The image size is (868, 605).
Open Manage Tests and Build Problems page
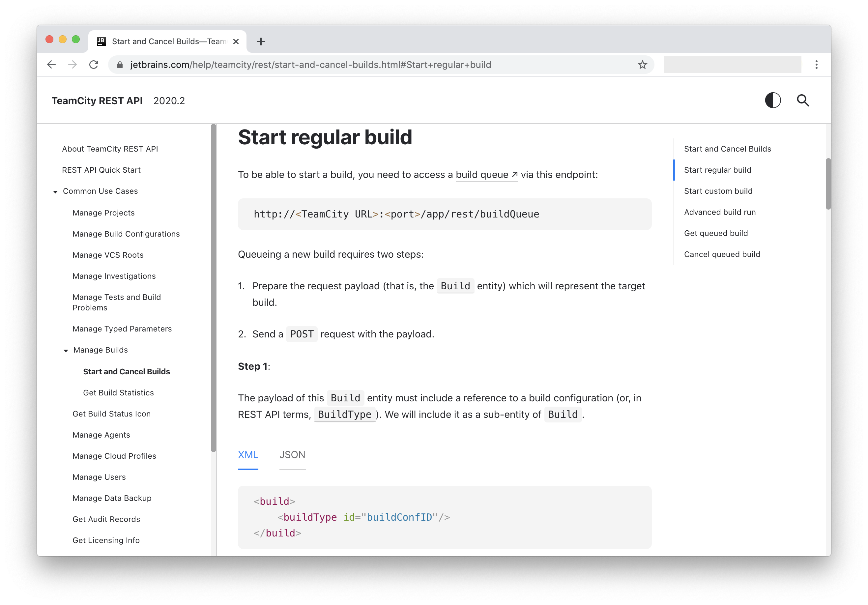click(x=117, y=302)
